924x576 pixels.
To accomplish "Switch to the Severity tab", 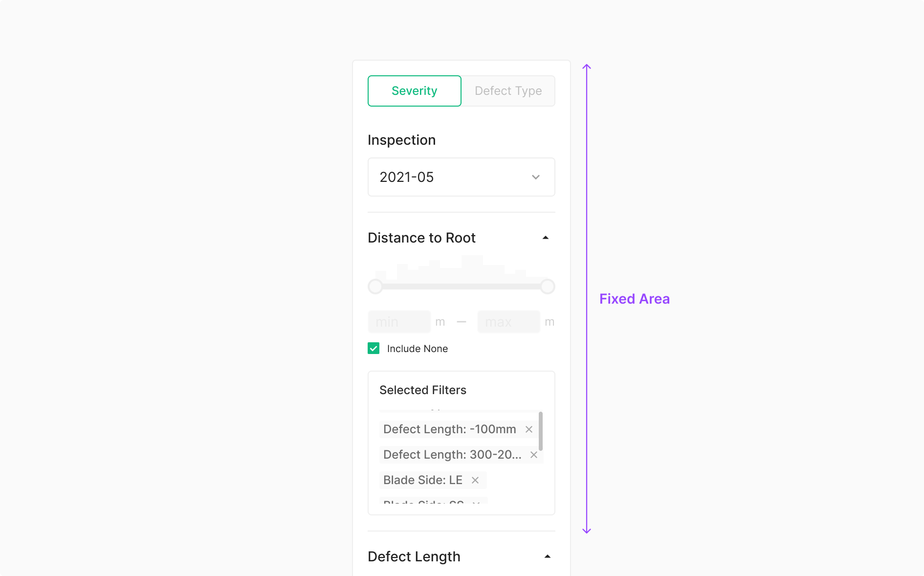I will coord(414,91).
